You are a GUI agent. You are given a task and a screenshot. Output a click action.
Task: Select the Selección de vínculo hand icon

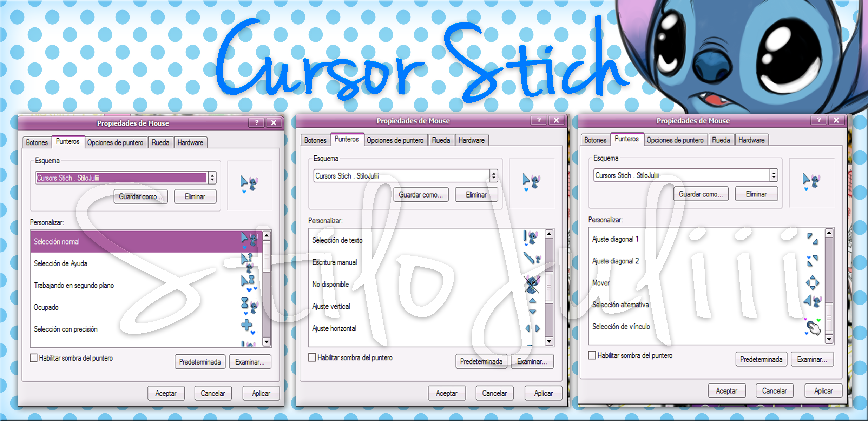[813, 327]
